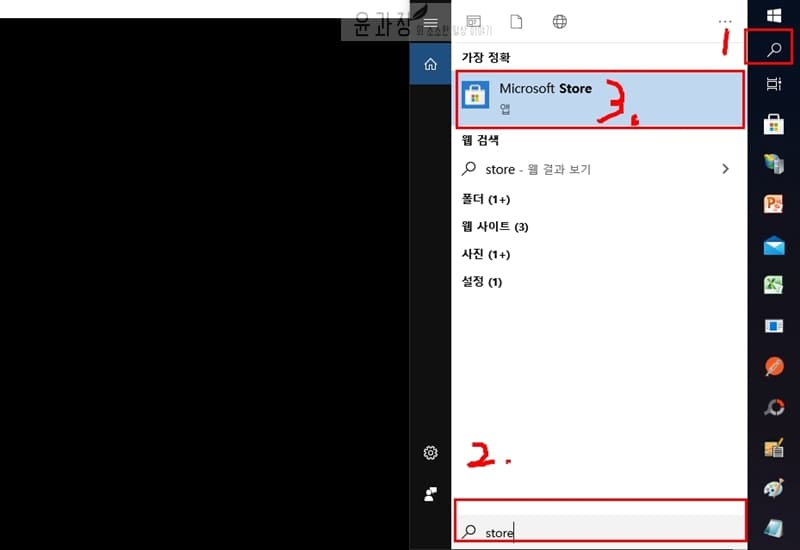Filter results by Apps icon

(473, 21)
